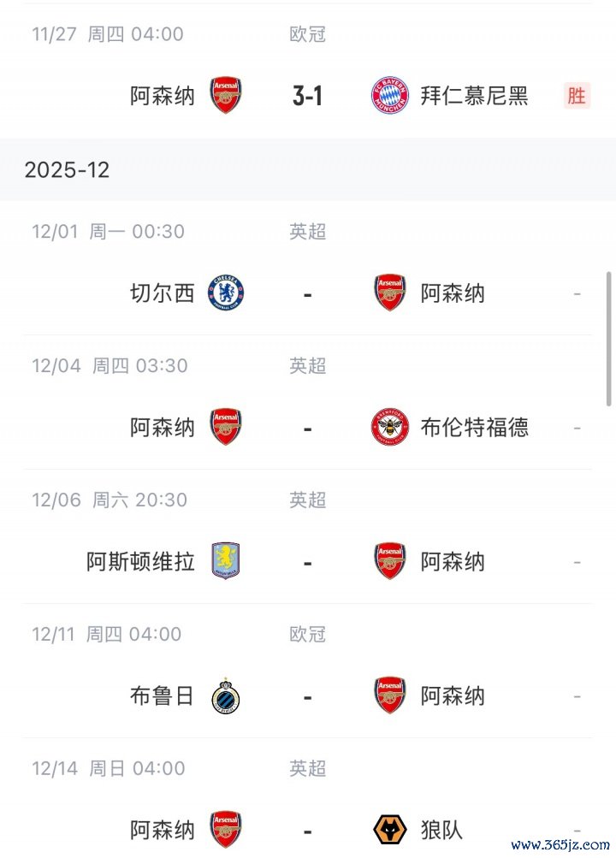Viewport: 616px width, 858px height.
Task: Click the Club Brugge crest
Action: coord(226,696)
